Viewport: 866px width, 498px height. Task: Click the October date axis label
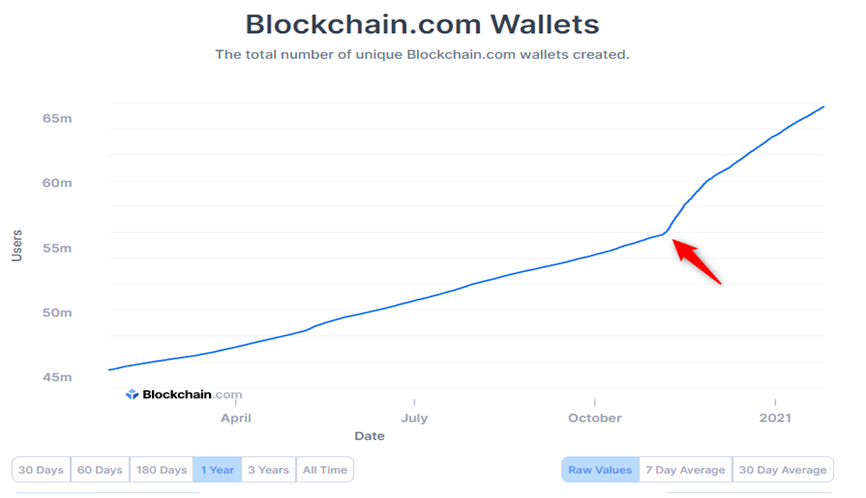tap(594, 418)
